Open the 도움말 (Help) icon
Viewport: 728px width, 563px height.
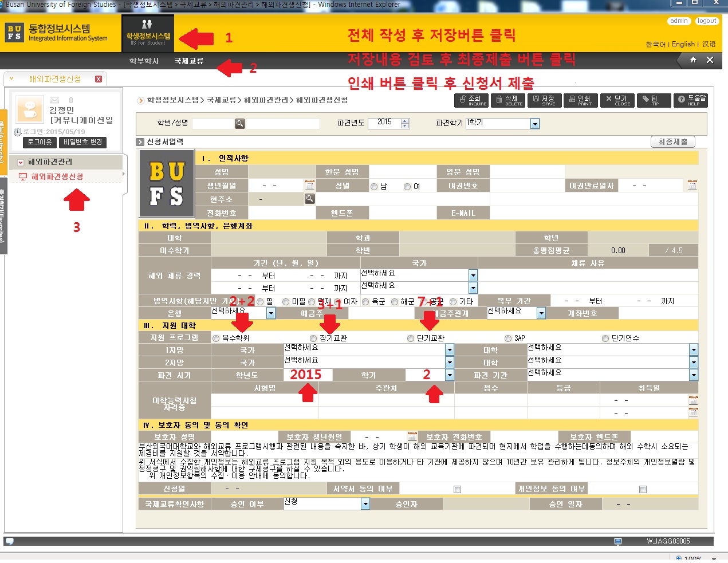[x=691, y=101]
